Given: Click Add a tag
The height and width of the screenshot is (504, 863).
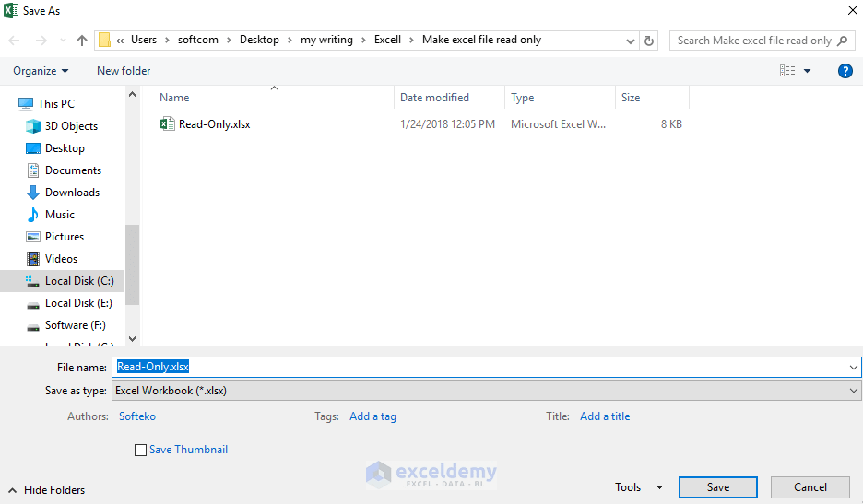Looking at the screenshot, I should (x=372, y=416).
